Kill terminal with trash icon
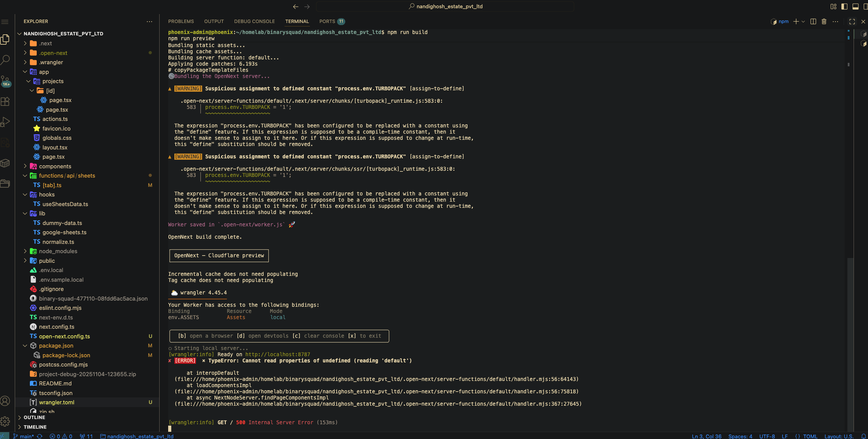The image size is (868, 439). click(824, 22)
